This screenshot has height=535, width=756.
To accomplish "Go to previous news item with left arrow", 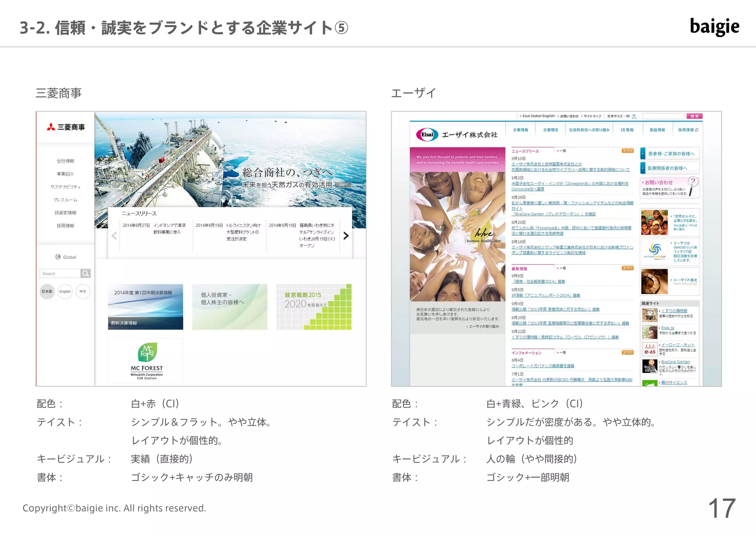I will tap(114, 236).
